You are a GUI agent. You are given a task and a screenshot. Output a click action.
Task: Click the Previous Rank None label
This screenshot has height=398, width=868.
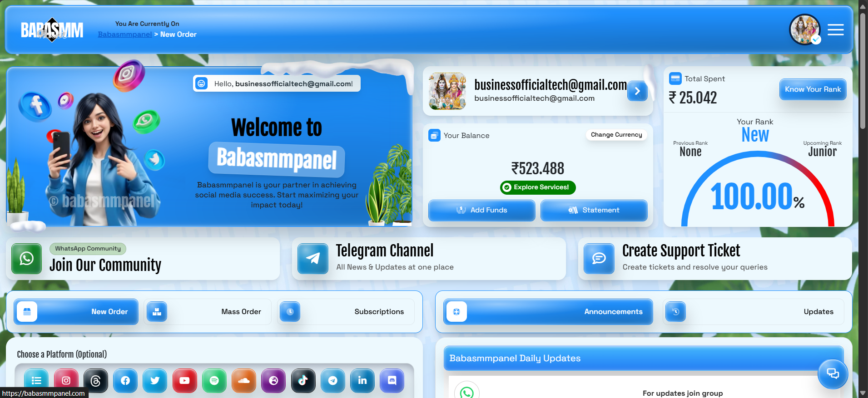pos(690,149)
